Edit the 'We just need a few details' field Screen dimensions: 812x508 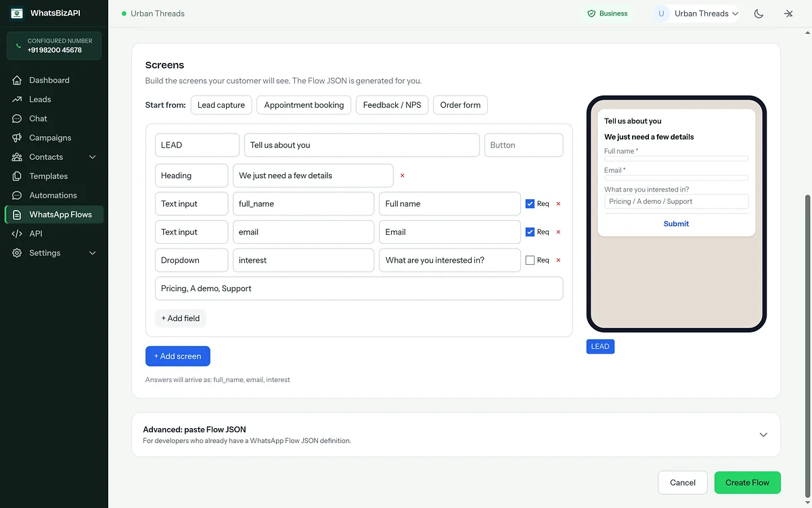pyautogui.click(x=313, y=175)
